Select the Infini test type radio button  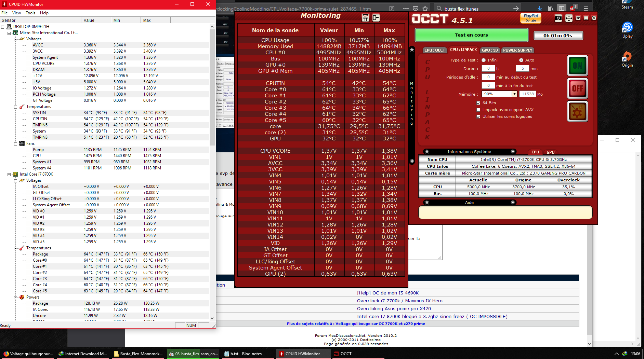pyautogui.click(x=484, y=60)
